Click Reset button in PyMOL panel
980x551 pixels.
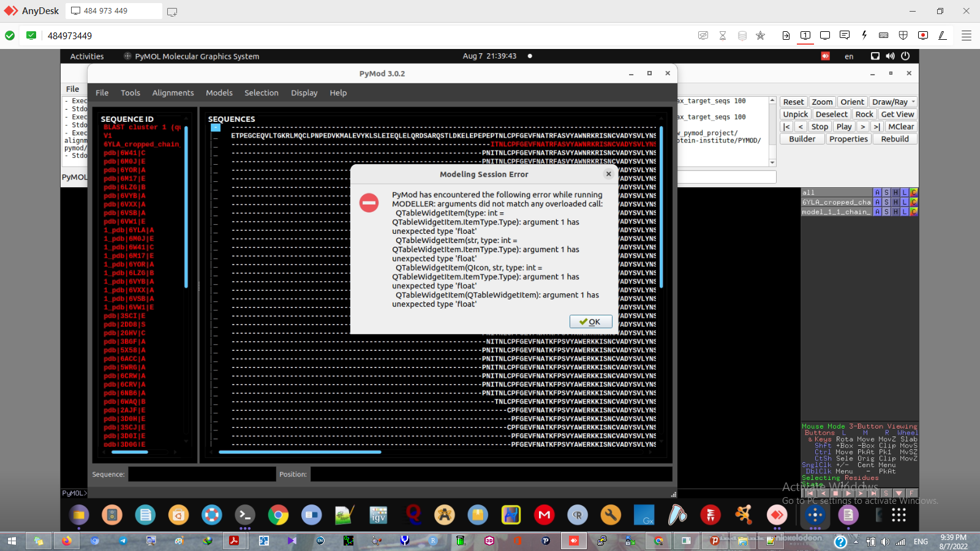pos(793,102)
